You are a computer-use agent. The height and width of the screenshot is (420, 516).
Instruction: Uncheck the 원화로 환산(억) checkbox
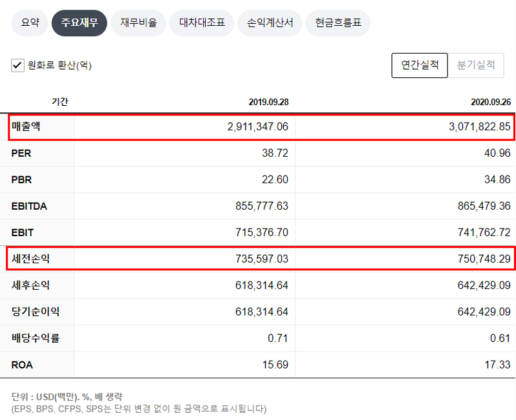tap(17, 65)
